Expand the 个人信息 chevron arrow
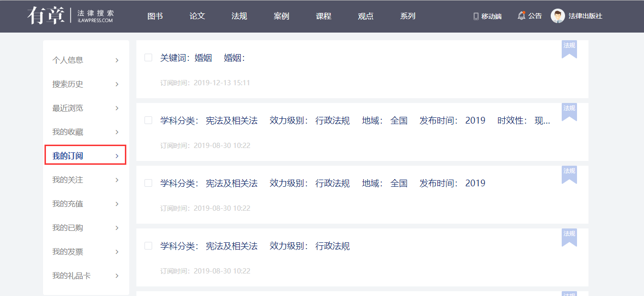The height and width of the screenshot is (296, 644). click(x=117, y=60)
